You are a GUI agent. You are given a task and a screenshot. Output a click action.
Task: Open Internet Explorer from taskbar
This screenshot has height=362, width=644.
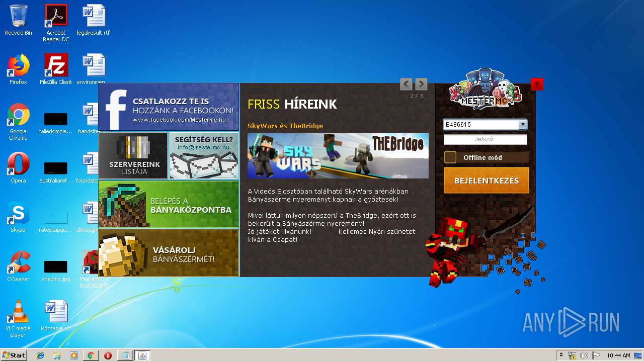click(x=40, y=355)
